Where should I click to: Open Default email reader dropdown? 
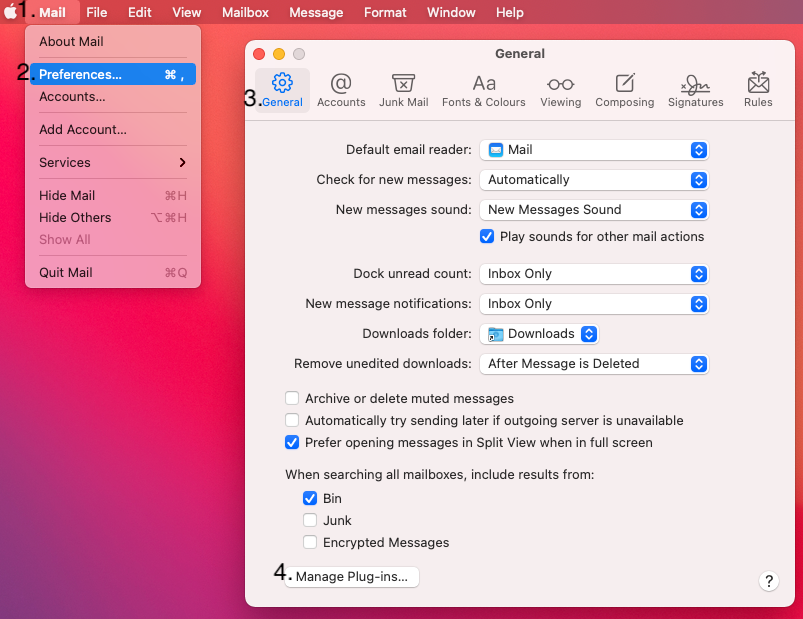pos(594,150)
